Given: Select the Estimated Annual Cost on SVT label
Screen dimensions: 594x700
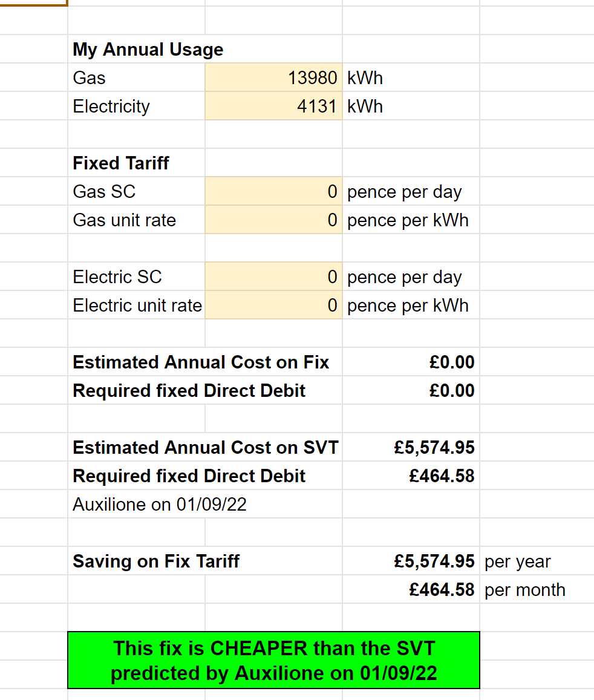Looking at the screenshot, I should click(206, 448).
